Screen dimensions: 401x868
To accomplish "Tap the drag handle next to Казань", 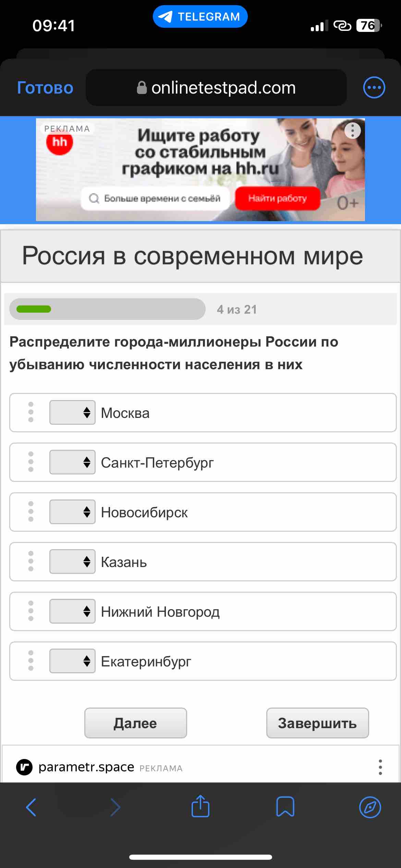I will pyautogui.click(x=31, y=561).
